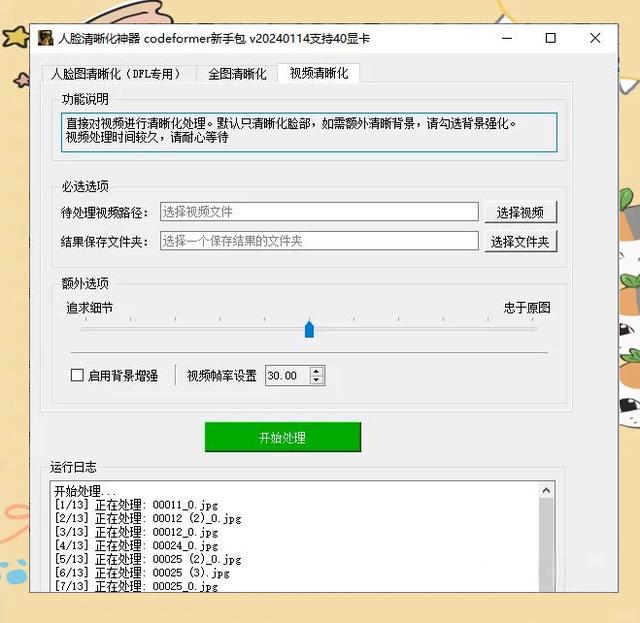Open the 全图清晰化 tab
Image resolution: width=640 pixels, height=623 pixels.
[237, 74]
